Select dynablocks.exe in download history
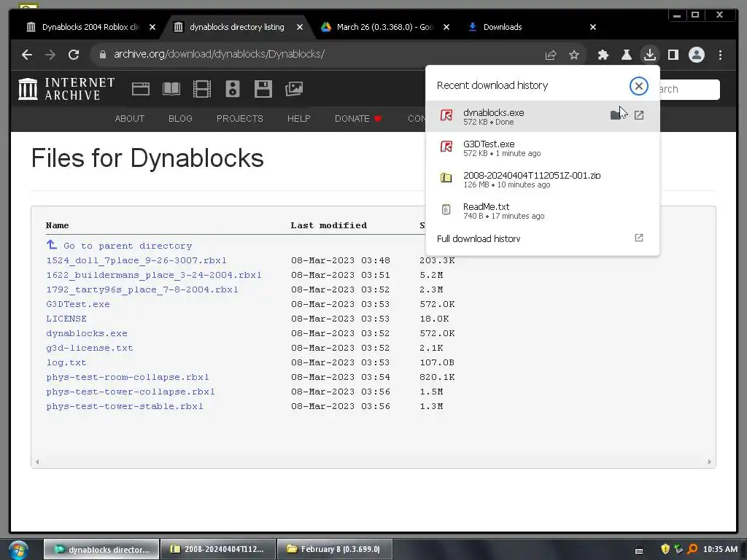 pos(543,116)
